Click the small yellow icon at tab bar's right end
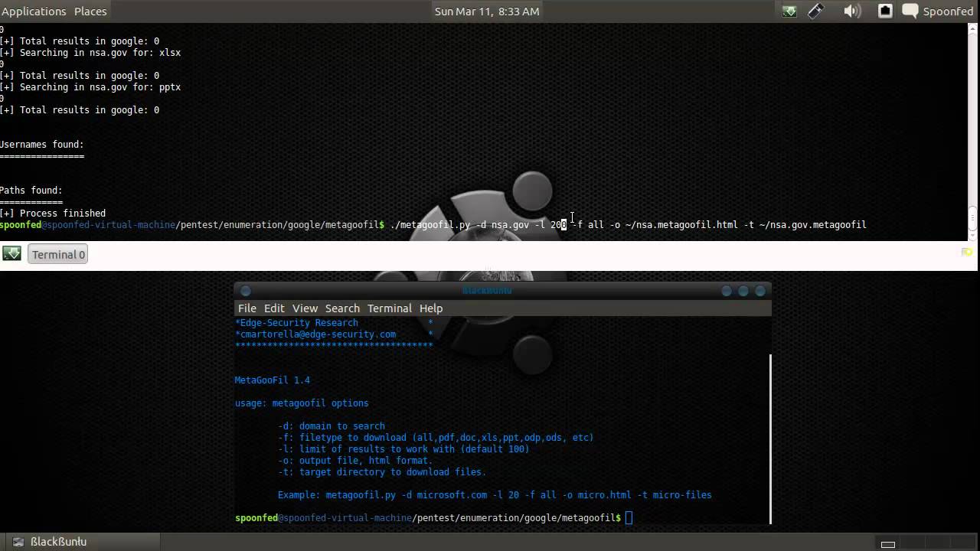 (967, 252)
